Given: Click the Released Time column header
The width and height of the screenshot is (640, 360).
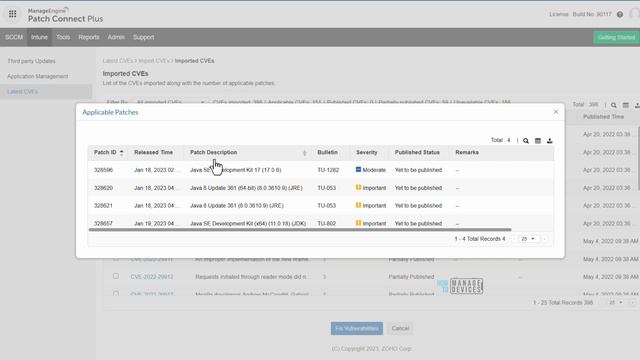Looking at the screenshot, I should click(153, 152).
